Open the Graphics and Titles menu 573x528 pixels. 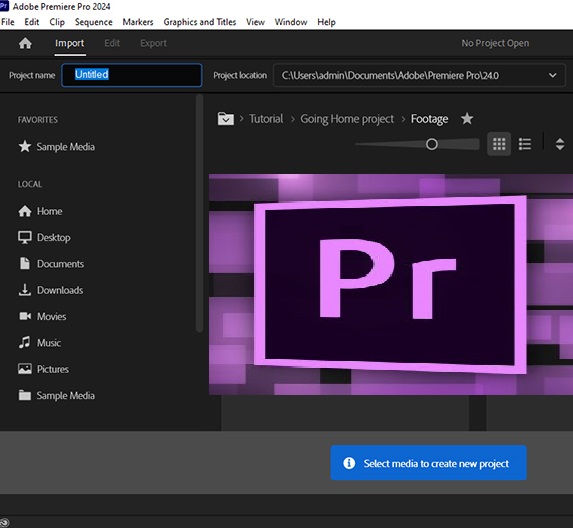click(200, 22)
